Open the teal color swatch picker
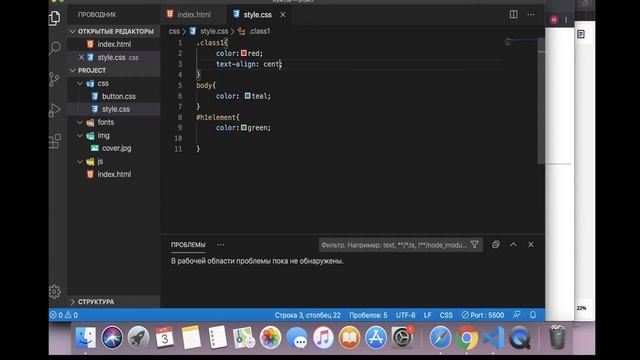Viewport: 640px width, 360px height. click(x=247, y=96)
